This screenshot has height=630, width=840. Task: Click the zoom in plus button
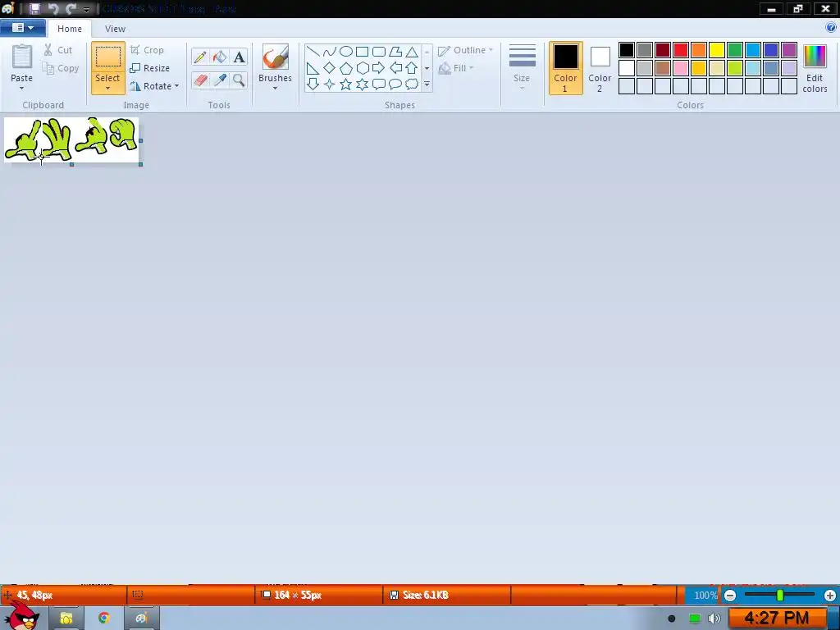[830, 596]
